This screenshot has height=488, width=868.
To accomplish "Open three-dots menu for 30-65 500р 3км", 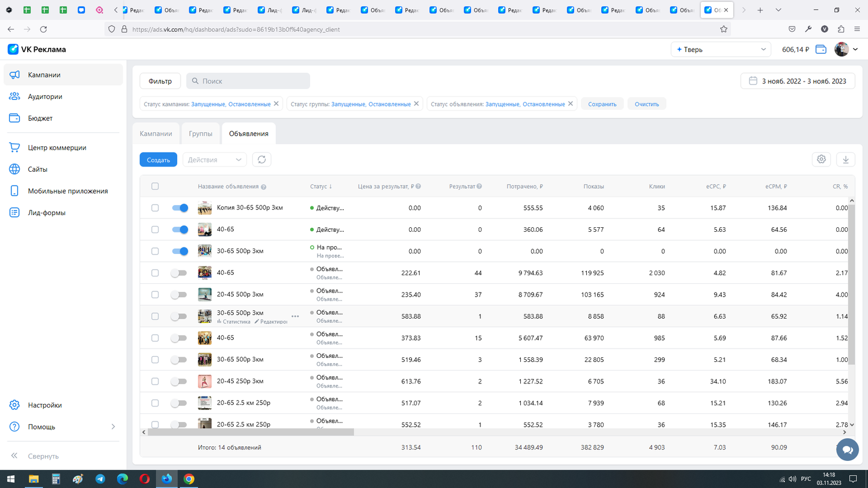I will pos(295,316).
